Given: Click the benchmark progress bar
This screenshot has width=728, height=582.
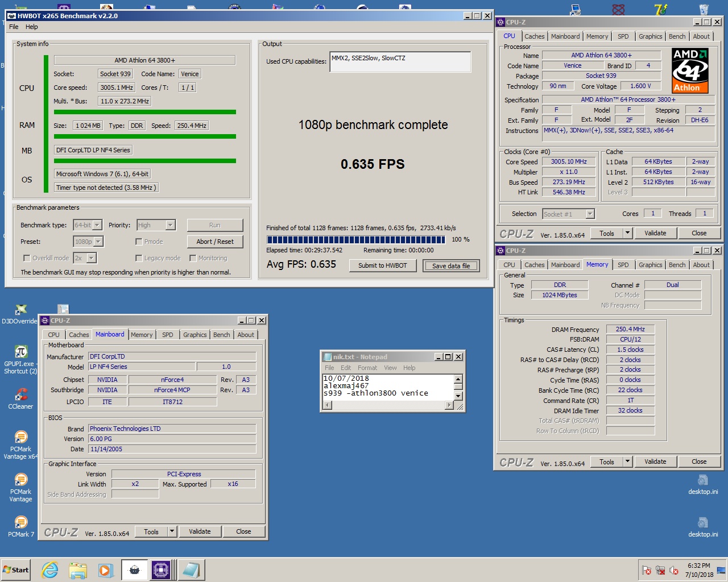Looking at the screenshot, I should [x=356, y=239].
